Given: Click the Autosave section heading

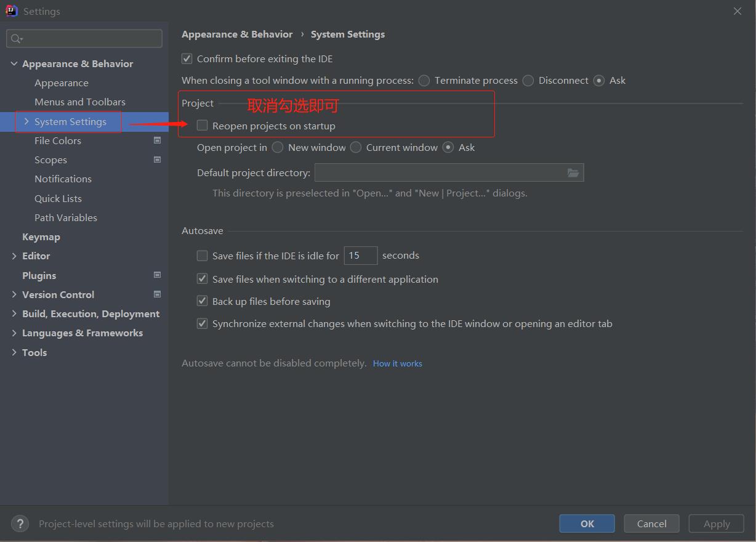Looking at the screenshot, I should (x=203, y=230).
